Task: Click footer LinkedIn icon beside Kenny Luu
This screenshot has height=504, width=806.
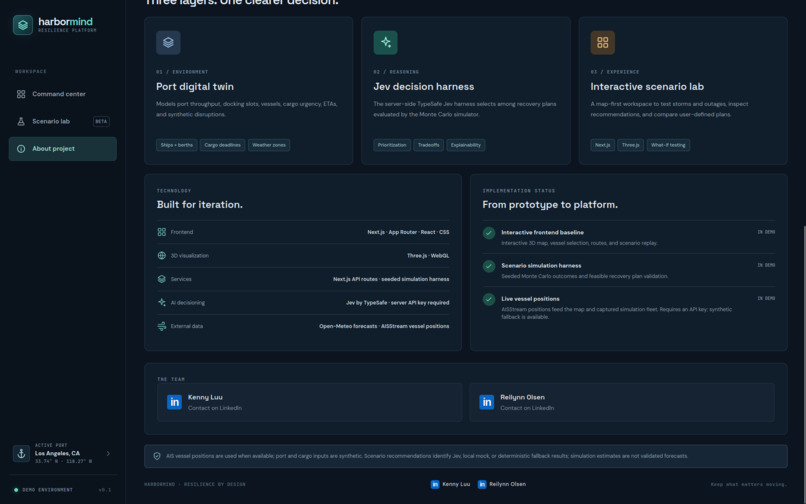Action: point(435,484)
